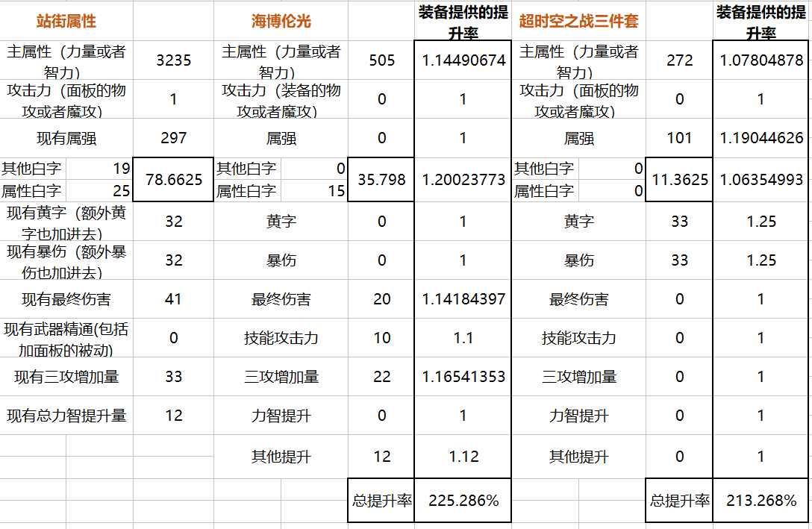Click the 超时空之战三件套 header cell
Image resolution: width=812 pixels, height=529 pixels.
[x=578, y=21]
